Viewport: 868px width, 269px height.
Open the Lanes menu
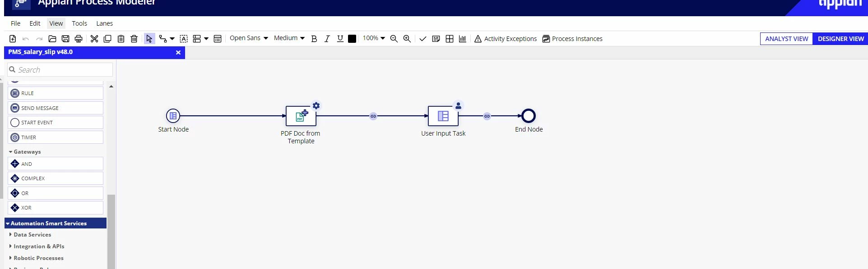click(104, 23)
